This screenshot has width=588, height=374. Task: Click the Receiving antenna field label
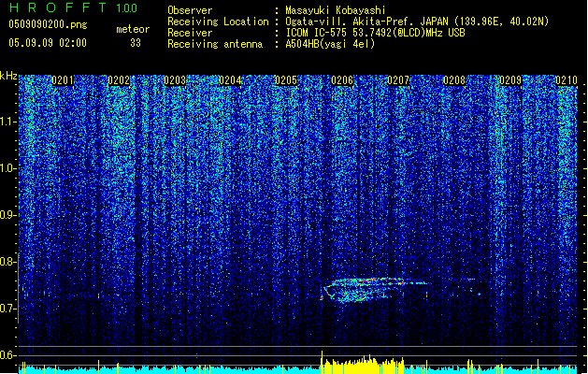[x=215, y=44]
